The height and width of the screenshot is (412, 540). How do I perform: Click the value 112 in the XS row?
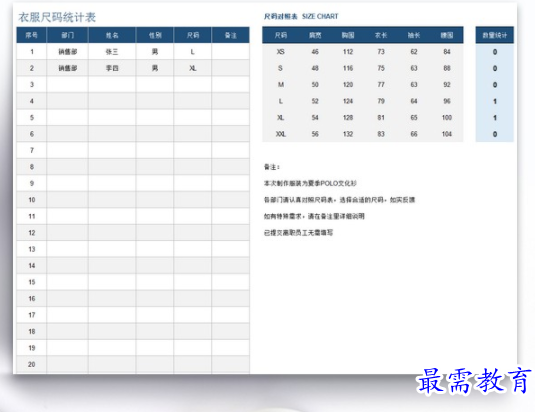pos(348,52)
